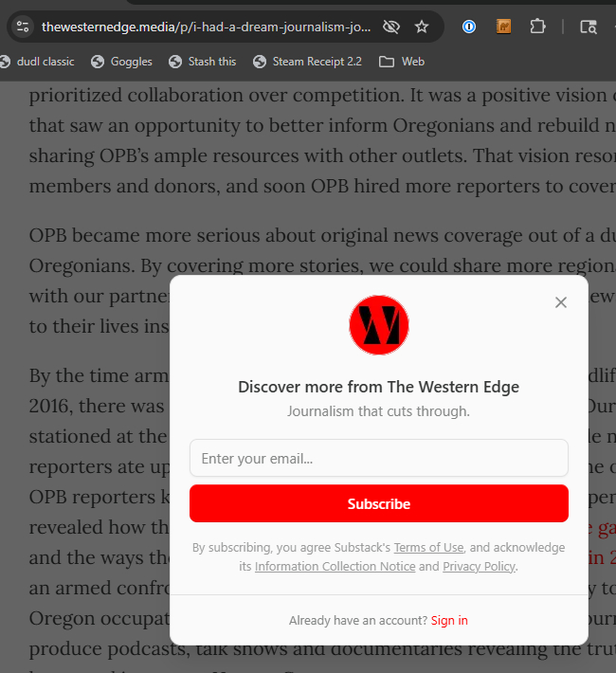The width and height of the screenshot is (616, 673).
Task: Open the Extensions puzzle piece menu
Action: 537,27
